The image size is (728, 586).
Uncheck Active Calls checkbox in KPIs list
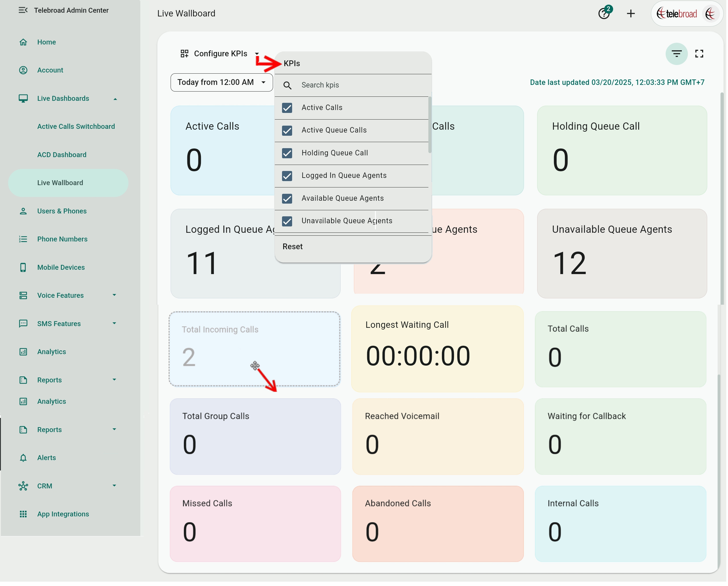[x=288, y=108]
